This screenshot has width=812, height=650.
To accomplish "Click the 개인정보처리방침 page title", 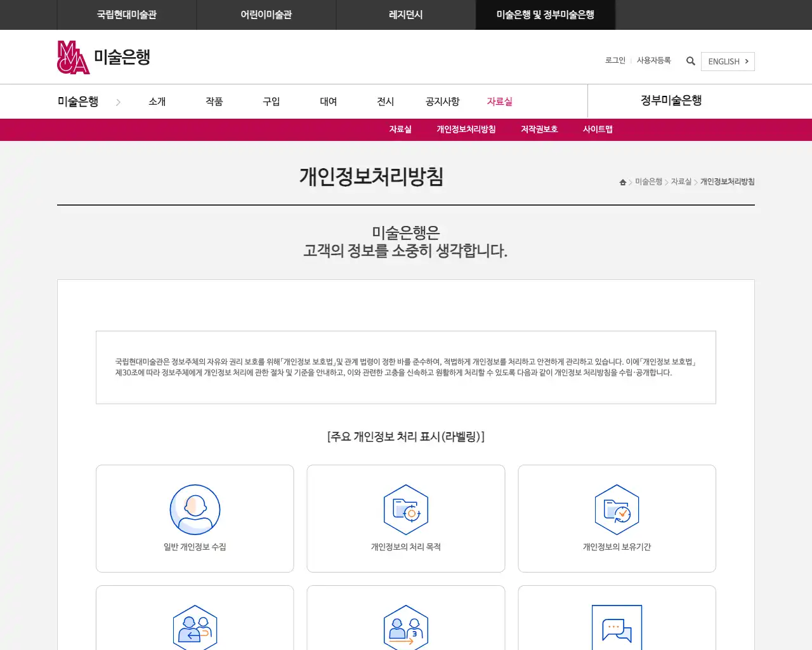I will pyautogui.click(x=372, y=176).
